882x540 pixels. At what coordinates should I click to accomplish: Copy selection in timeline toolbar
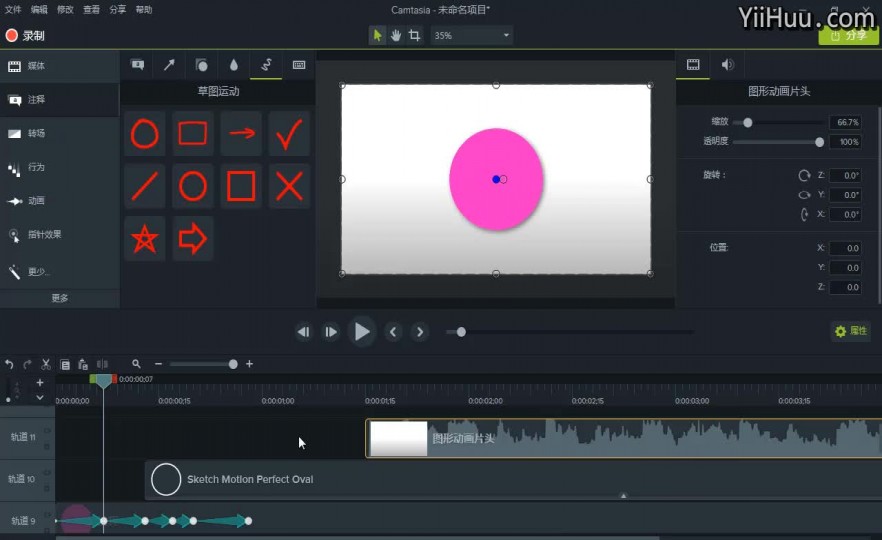[65, 364]
